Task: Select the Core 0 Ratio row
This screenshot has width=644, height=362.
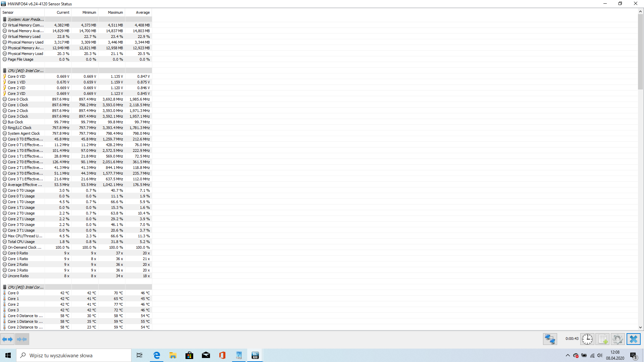Action: [76, 253]
